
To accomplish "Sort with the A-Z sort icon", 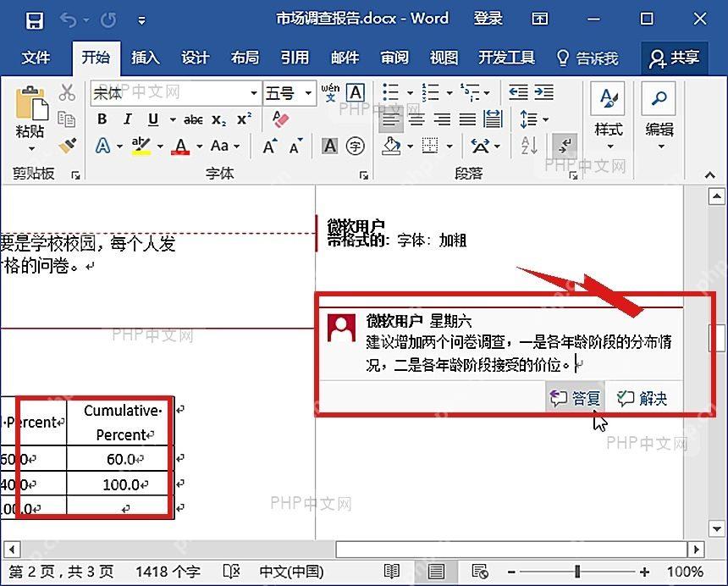I will coord(529,146).
